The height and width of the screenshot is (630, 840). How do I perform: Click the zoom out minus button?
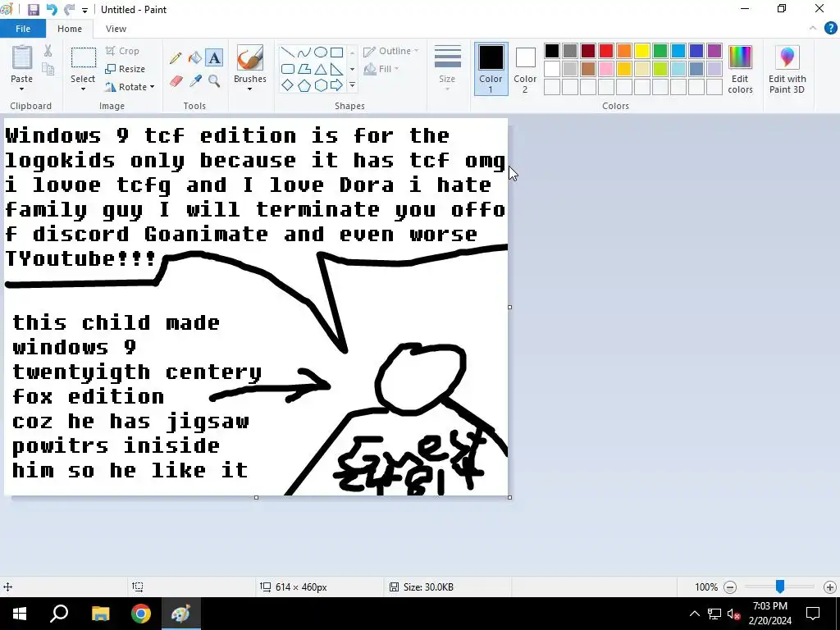click(730, 587)
